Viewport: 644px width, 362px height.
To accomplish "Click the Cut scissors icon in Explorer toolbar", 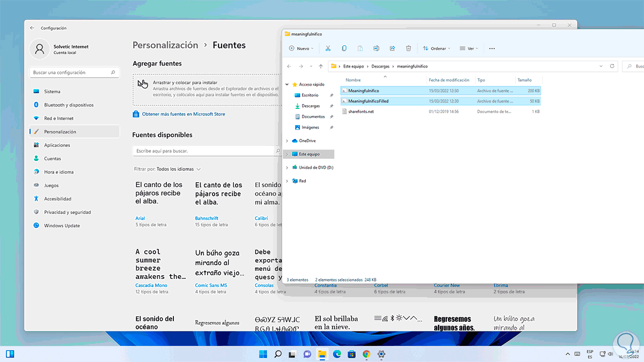I will (x=328, y=48).
